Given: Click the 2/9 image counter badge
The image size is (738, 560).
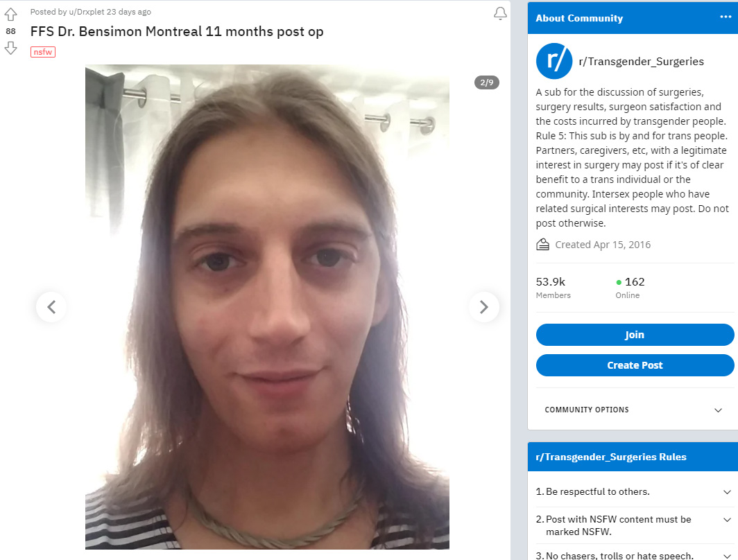Looking at the screenshot, I should (487, 82).
